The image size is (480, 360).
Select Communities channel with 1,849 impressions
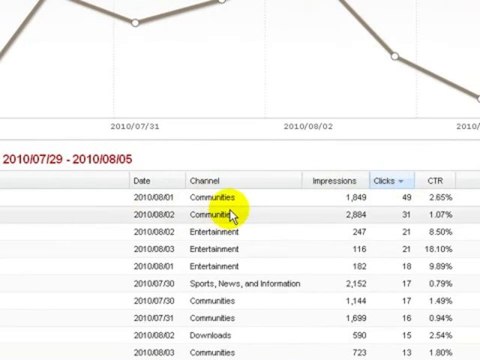pyautogui.click(x=212, y=197)
